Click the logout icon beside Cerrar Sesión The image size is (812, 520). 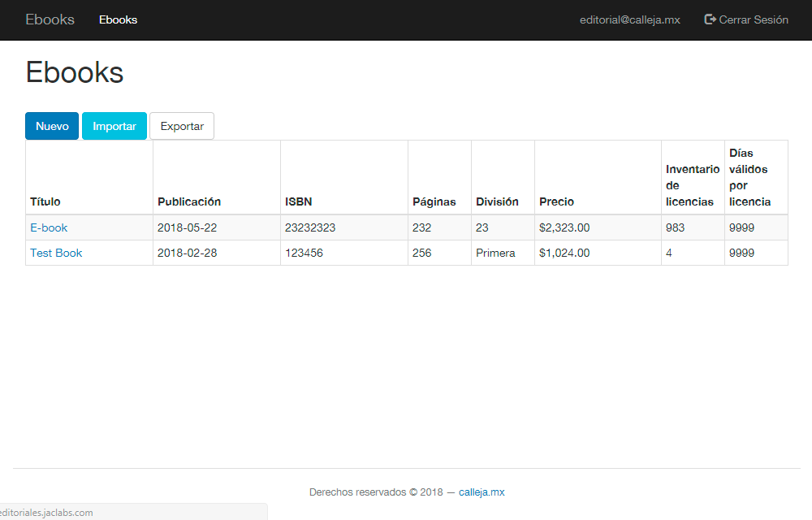[710, 19]
